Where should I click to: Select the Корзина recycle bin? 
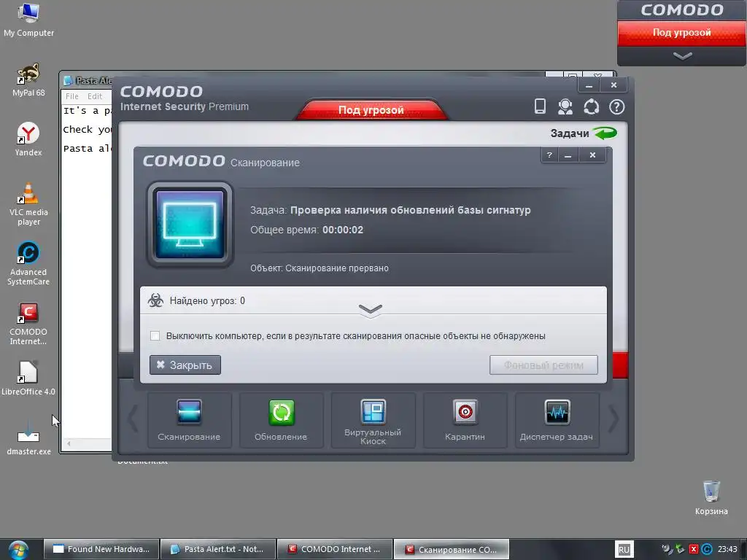[711, 497]
